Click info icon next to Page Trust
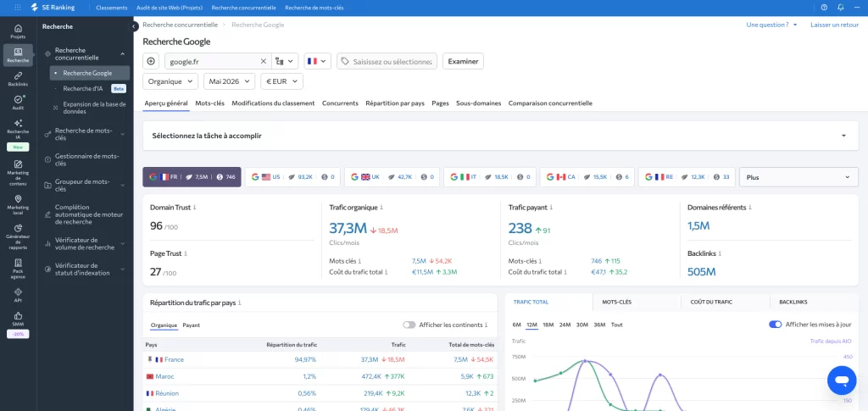 tap(186, 253)
